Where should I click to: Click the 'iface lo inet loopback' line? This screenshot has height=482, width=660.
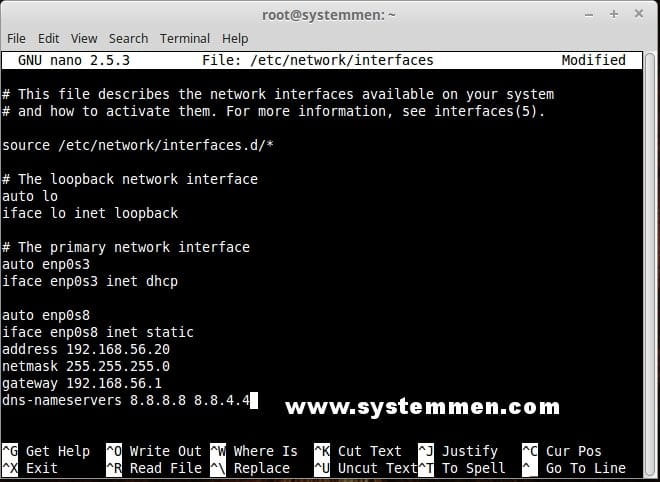90,213
